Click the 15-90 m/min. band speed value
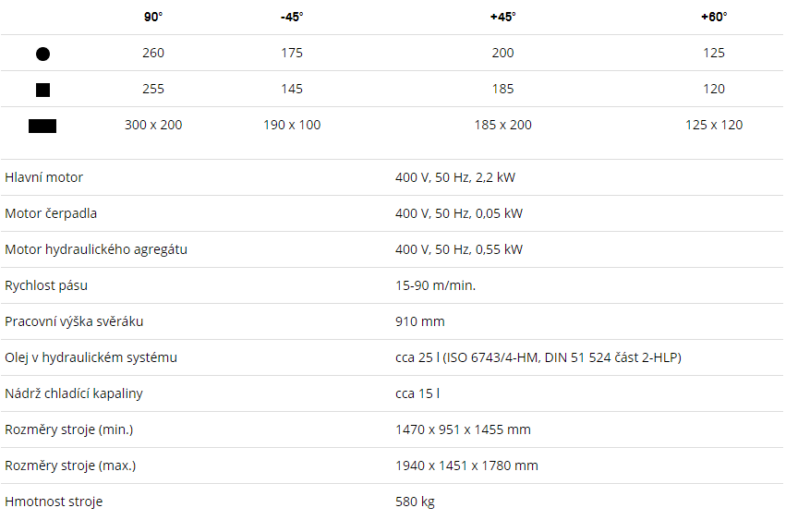The image size is (810, 532). 435,285
